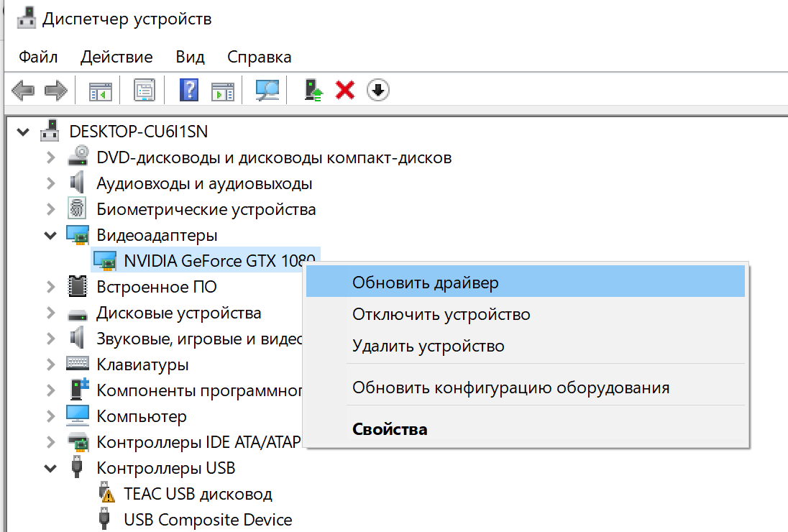
Task: Select the Контроллеры USB label
Action: pyautogui.click(x=166, y=468)
